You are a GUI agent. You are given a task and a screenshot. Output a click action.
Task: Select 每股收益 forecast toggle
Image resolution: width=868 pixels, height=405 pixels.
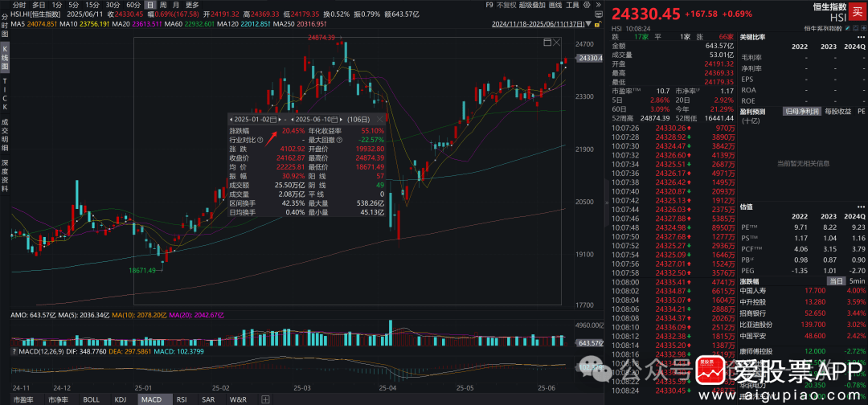837,111
